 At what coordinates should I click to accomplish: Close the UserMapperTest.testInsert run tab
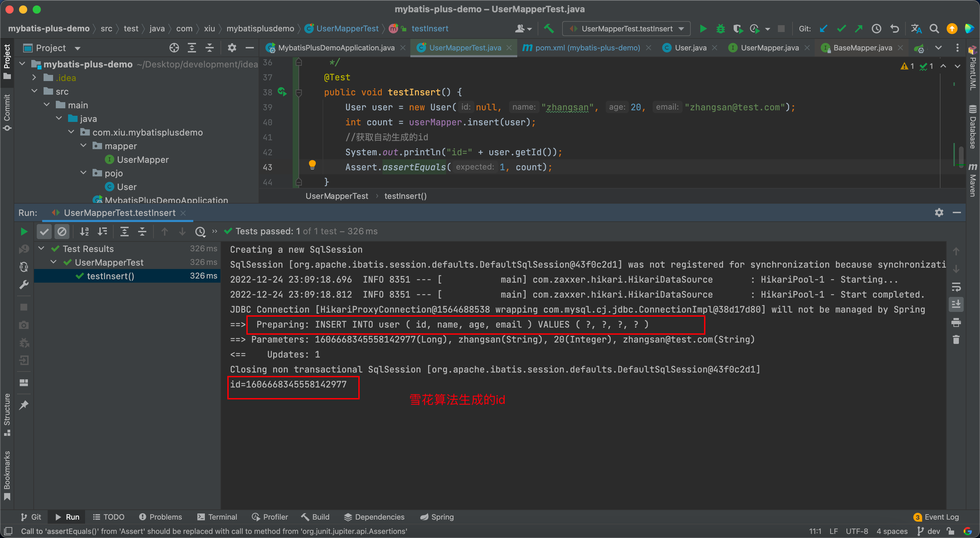[x=183, y=212]
